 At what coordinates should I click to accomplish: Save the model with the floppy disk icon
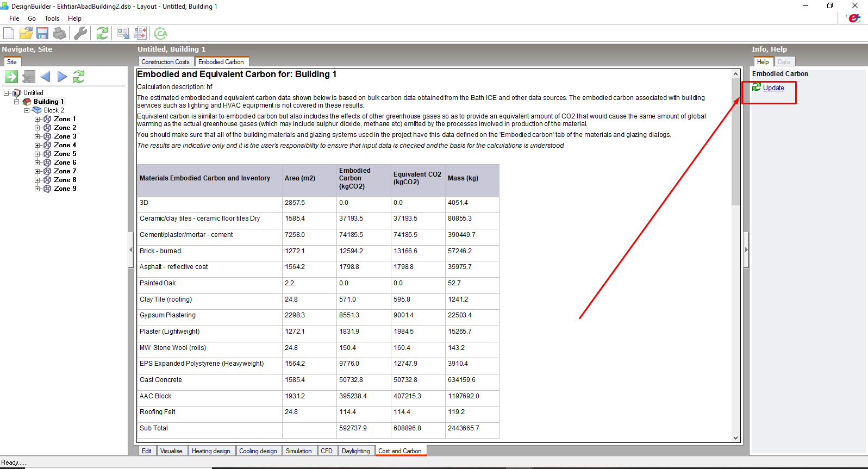42,34
